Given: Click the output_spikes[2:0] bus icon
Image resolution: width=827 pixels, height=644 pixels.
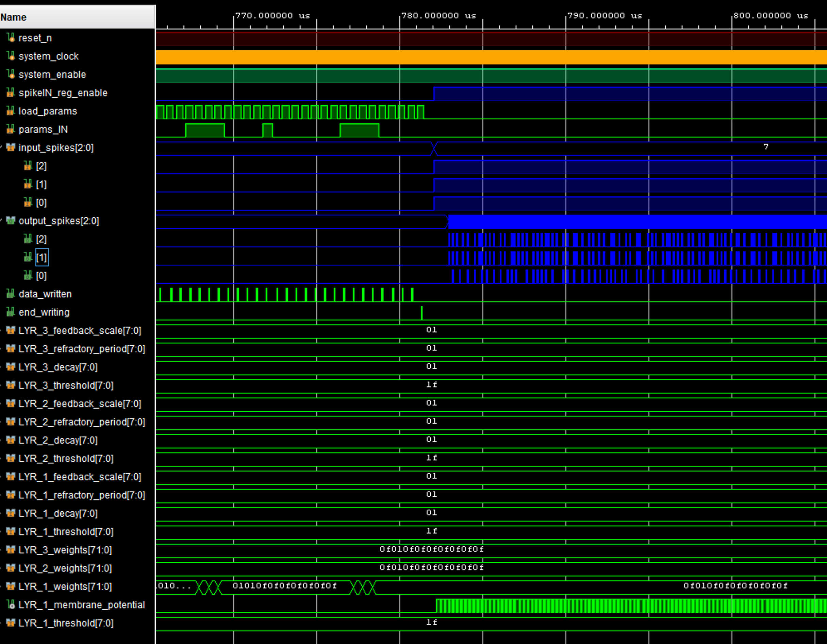Looking at the screenshot, I should tap(11, 221).
